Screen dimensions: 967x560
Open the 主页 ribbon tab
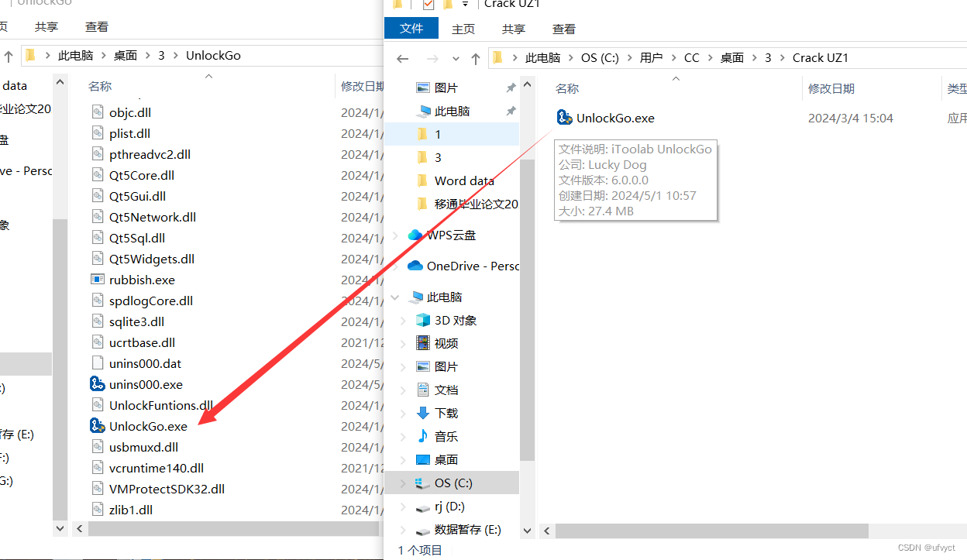click(463, 29)
